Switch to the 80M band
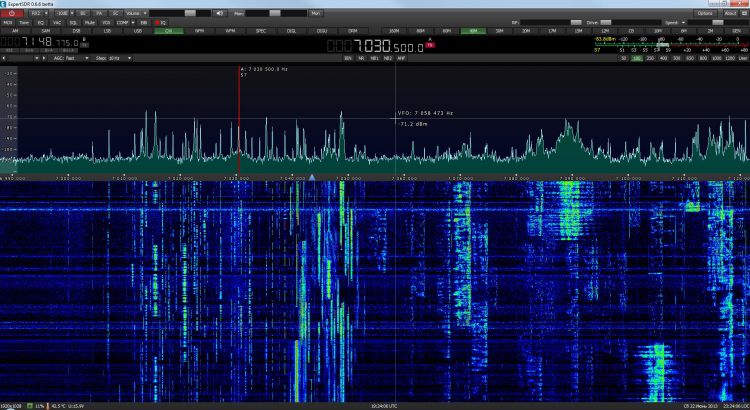 [x=420, y=31]
